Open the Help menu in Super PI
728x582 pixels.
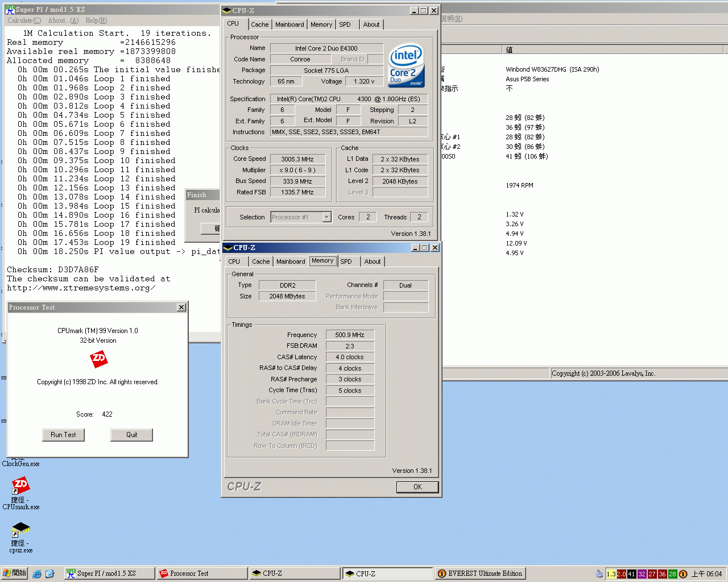pos(96,20)
